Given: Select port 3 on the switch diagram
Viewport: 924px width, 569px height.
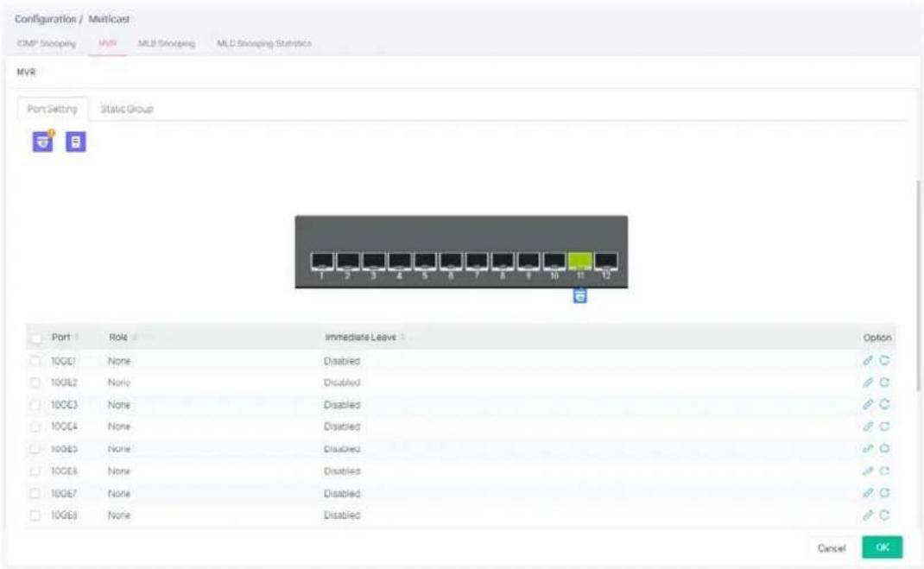Looking at the screenshot, I should coord(374,261).
